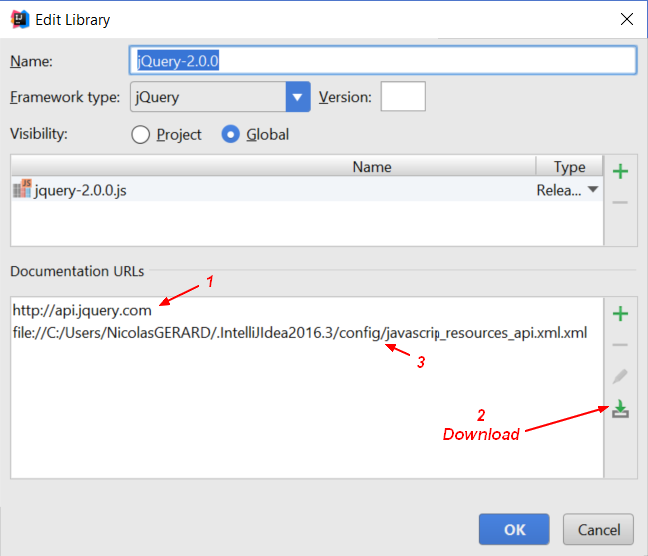Expand the Release type dropdown for jquery file

[x=593, y=190]
